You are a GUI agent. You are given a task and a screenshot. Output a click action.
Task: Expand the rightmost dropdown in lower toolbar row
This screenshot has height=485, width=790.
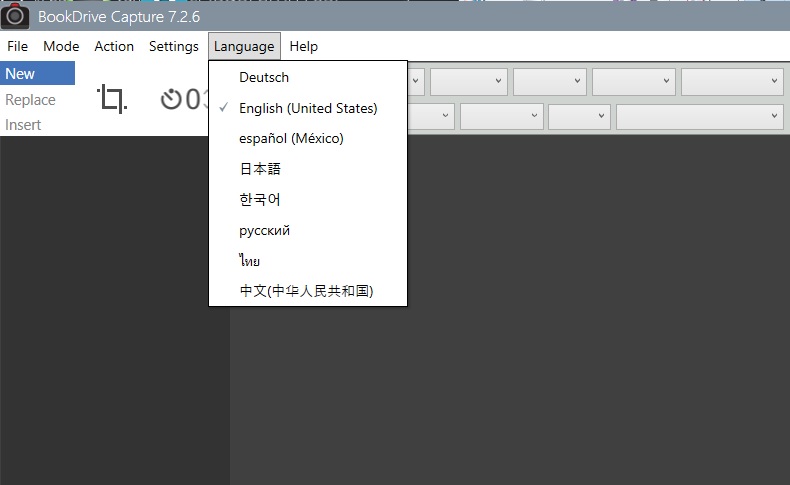[700, 115]
